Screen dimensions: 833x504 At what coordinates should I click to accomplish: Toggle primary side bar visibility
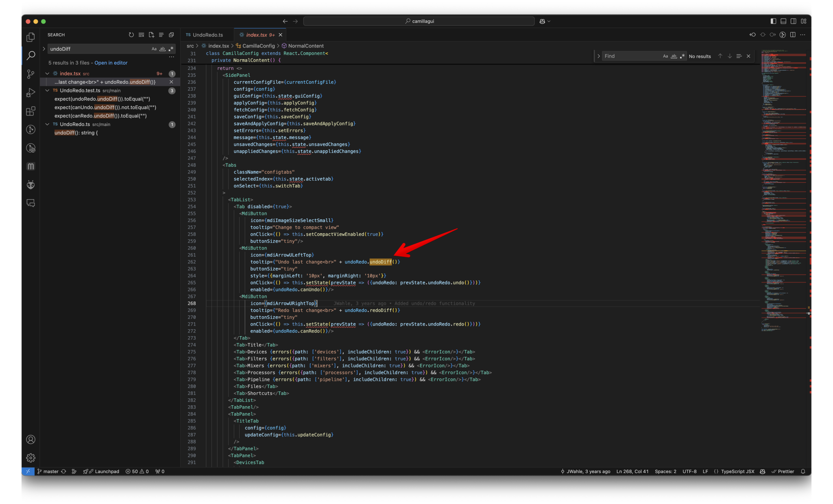pos(773,21)
